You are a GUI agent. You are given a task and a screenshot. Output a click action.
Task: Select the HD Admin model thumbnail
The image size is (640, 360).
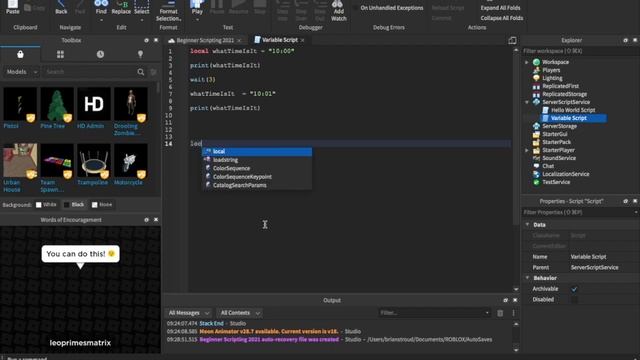(93, 104)
